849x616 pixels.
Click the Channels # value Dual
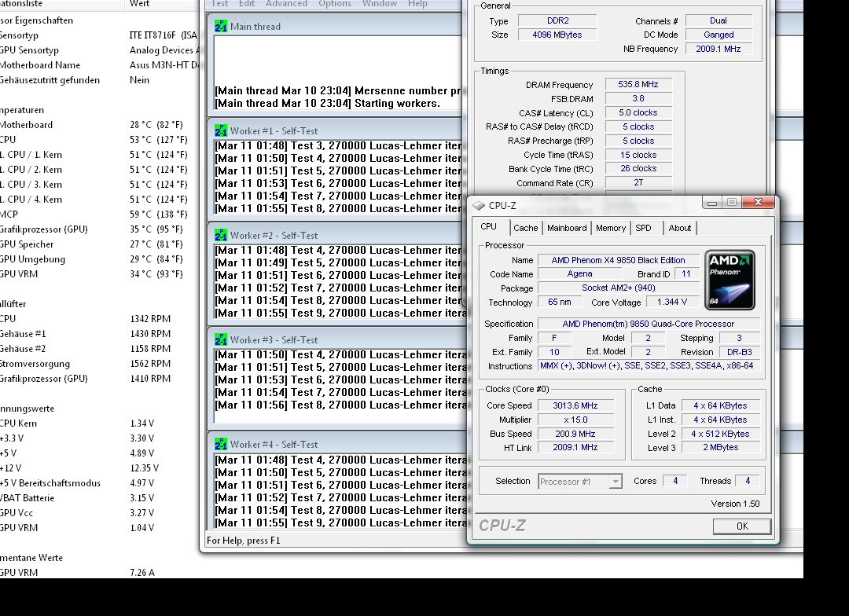pyautogui.click(x=719, y=20)
